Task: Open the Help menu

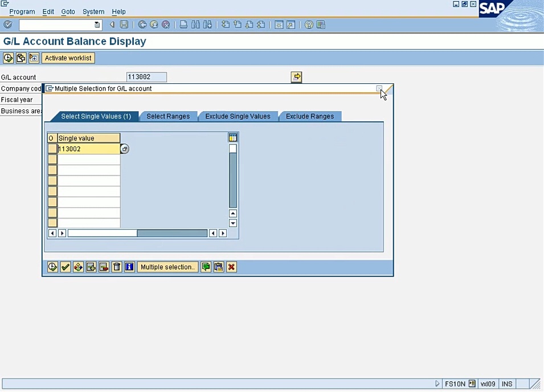Action: [118, 11]
